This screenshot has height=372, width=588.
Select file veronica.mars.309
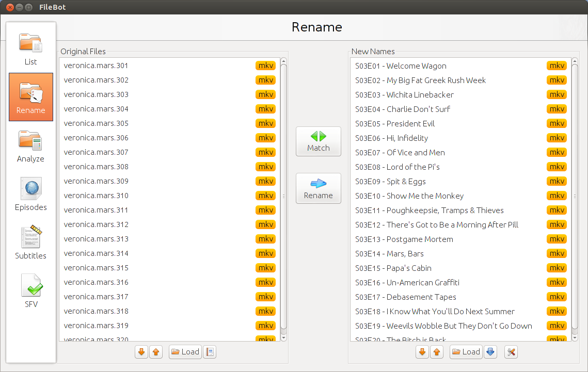click(169, 181)
